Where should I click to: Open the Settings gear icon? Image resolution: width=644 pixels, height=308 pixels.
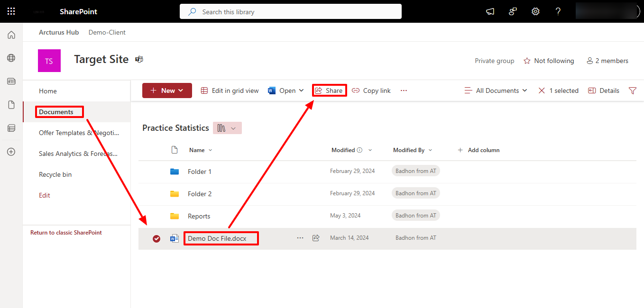[535, 11]
